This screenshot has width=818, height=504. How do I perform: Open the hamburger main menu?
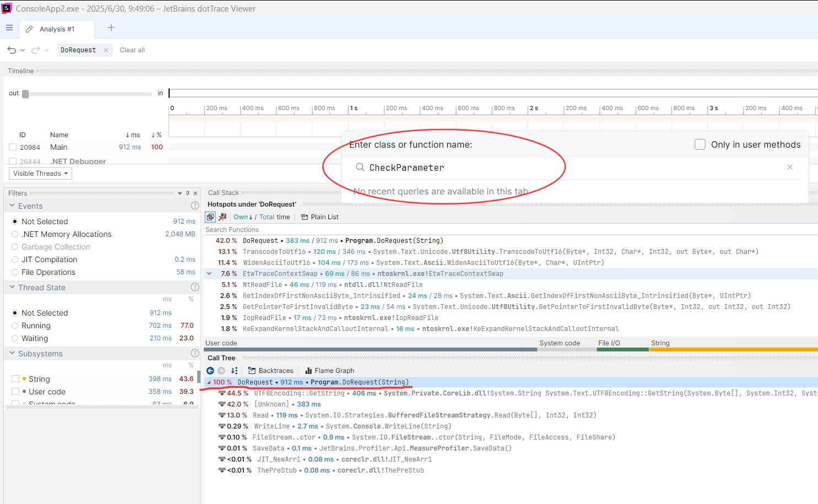tap(9, 28)
